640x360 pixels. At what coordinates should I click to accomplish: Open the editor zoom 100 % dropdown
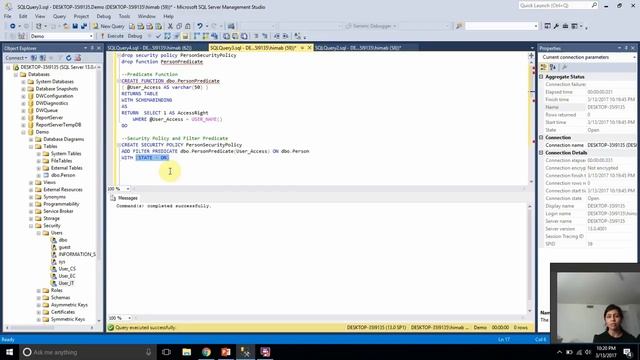pyautogui.click(x=128, y=189)
